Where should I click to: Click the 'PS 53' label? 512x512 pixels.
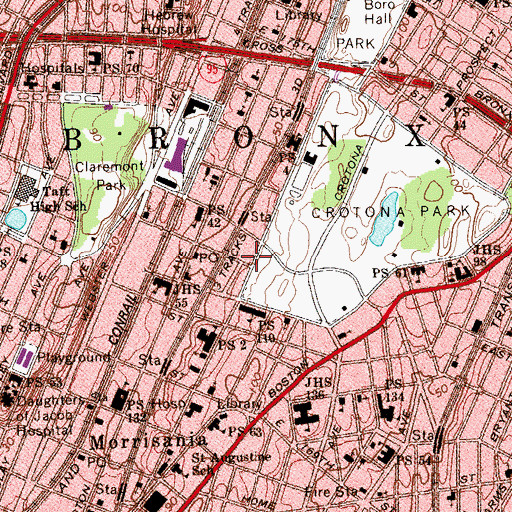click(x=44, y=382)
